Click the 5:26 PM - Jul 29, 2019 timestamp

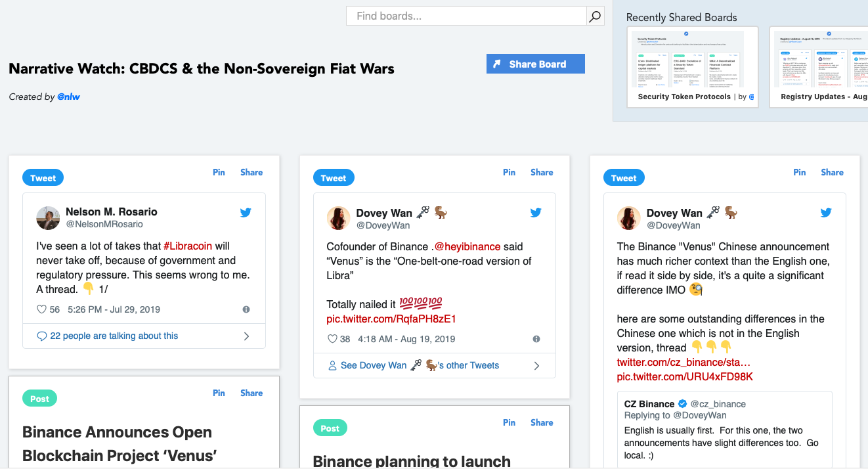tap(114, 309)
